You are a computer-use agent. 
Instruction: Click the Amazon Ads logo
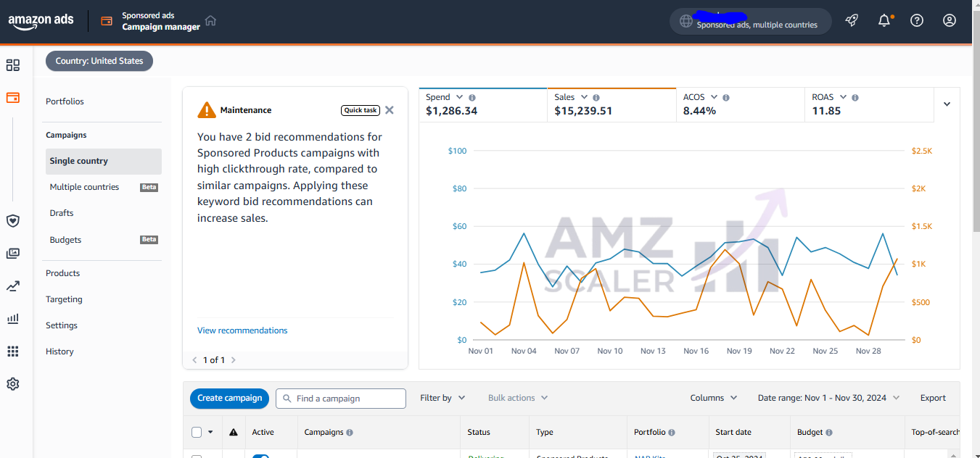(41, 21)
